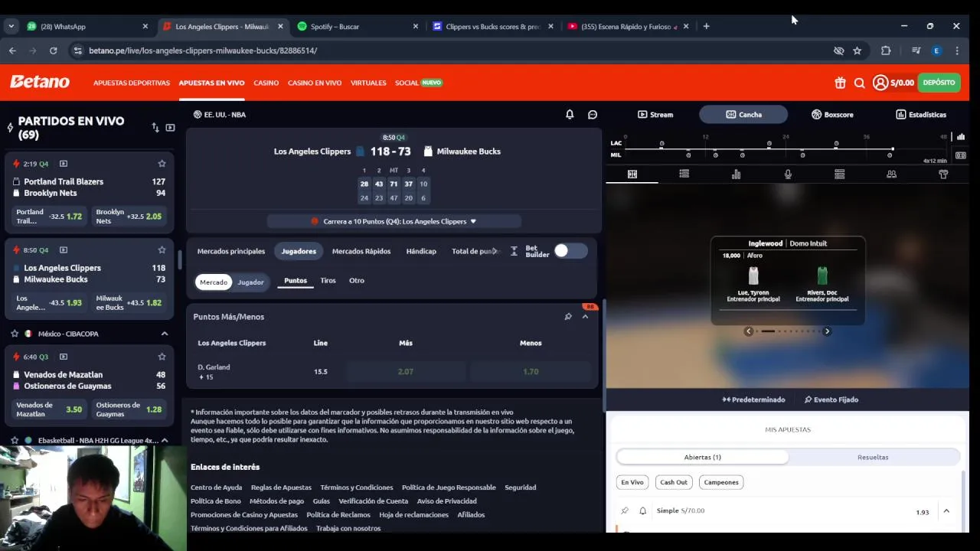Select the bar chart stats icon tab
This screenshot has height=551, width=980.
click(736, 174)
